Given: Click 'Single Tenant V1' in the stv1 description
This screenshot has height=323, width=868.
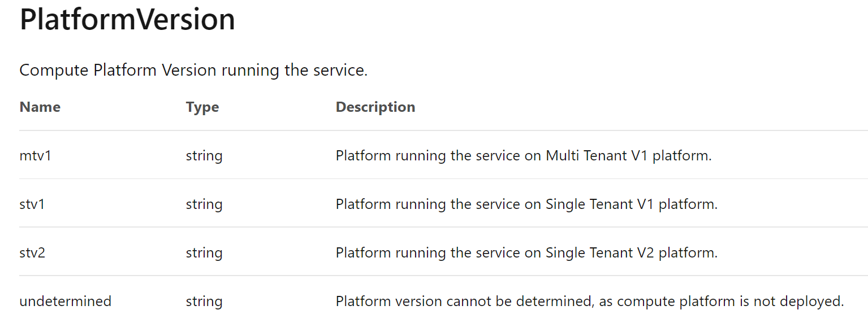Looking at the screenshot, I should (x=600, y=204).
